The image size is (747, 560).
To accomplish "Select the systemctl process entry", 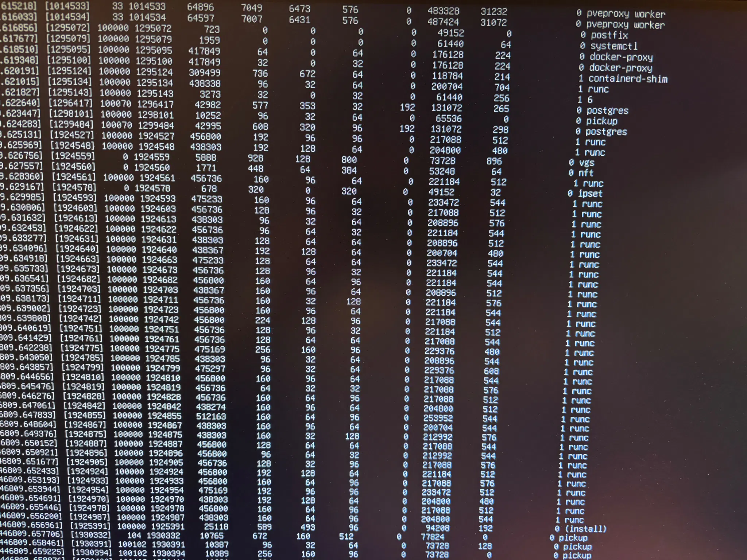I will pos(614,46).
